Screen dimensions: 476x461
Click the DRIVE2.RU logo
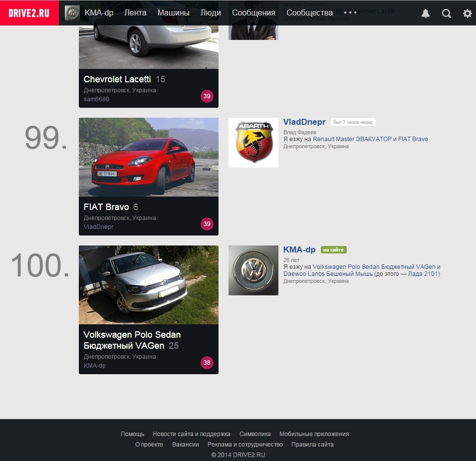click(x=29, y=13)
